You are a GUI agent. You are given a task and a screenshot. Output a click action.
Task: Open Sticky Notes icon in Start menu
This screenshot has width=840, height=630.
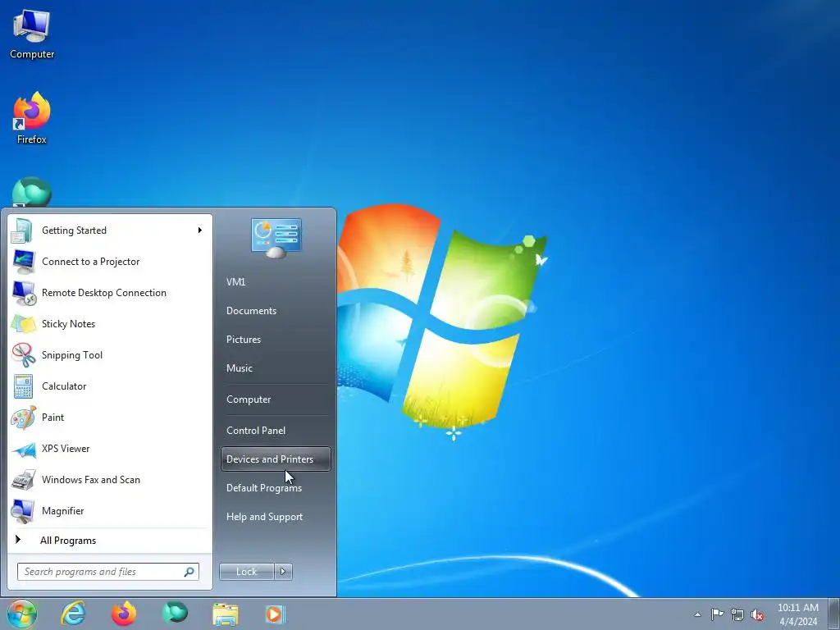point(23,324)
